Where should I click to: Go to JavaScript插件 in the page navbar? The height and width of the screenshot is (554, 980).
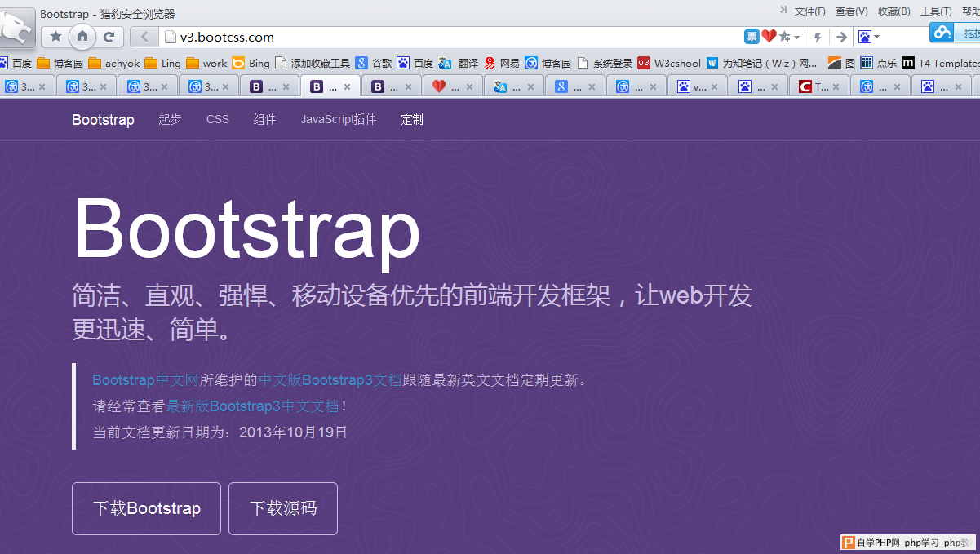(339, 120)
